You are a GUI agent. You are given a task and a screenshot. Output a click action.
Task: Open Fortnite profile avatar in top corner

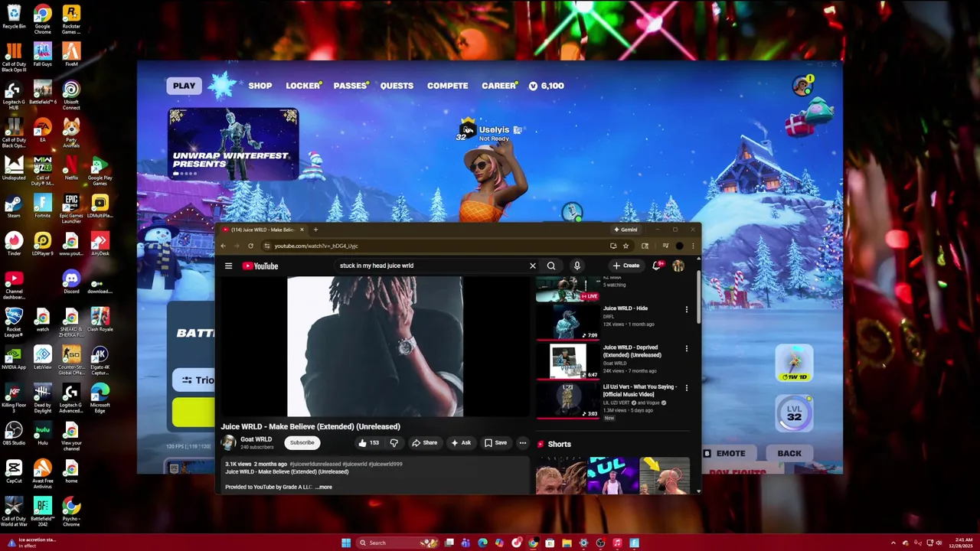802,85
